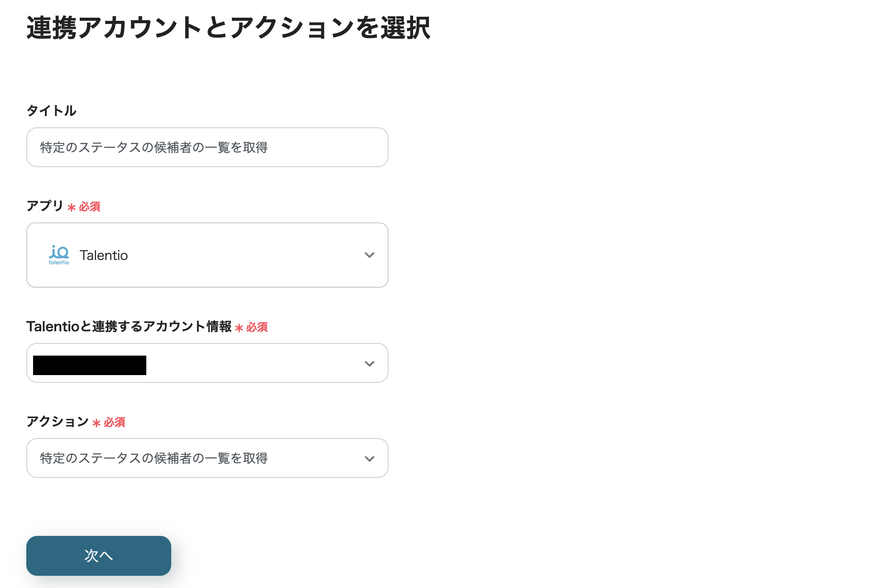Click the タイトル field placeholder text
Screen dimensions: 895x588
pos(154,147)
